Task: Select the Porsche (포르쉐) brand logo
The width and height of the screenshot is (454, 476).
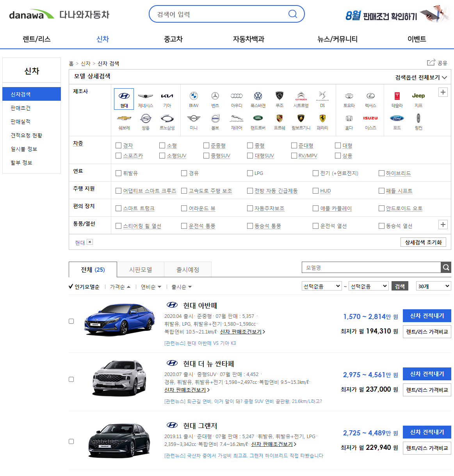Action: (x=280, y=121)
